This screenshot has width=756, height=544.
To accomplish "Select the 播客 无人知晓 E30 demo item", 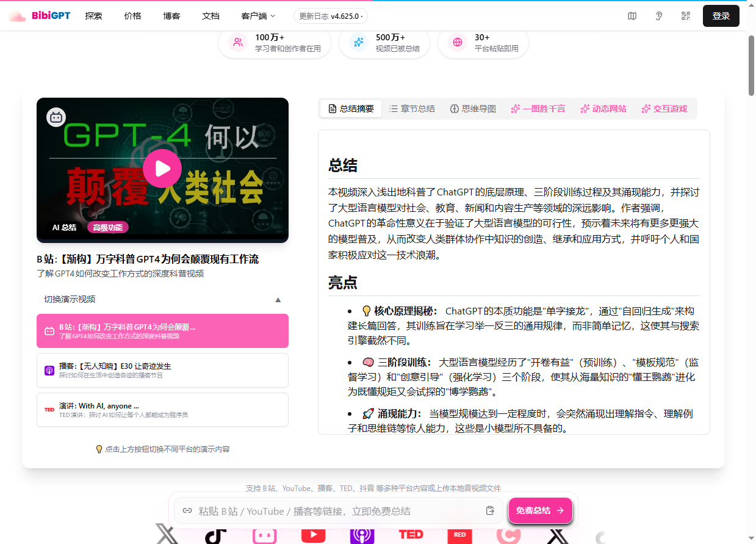I will (162, 370).
